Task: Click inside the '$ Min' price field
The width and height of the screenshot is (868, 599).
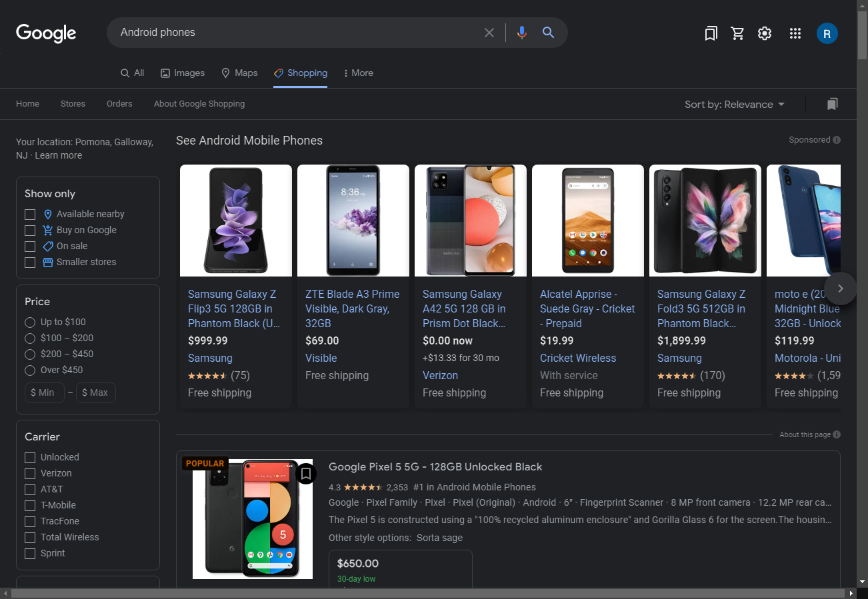Action: (x=44, y=392)
